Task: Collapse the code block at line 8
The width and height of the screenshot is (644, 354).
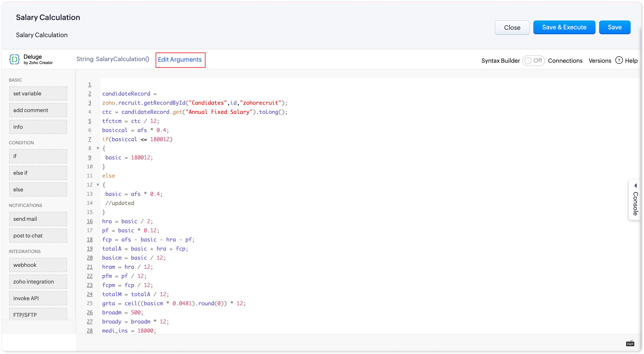Action: [x=98, y=148]
